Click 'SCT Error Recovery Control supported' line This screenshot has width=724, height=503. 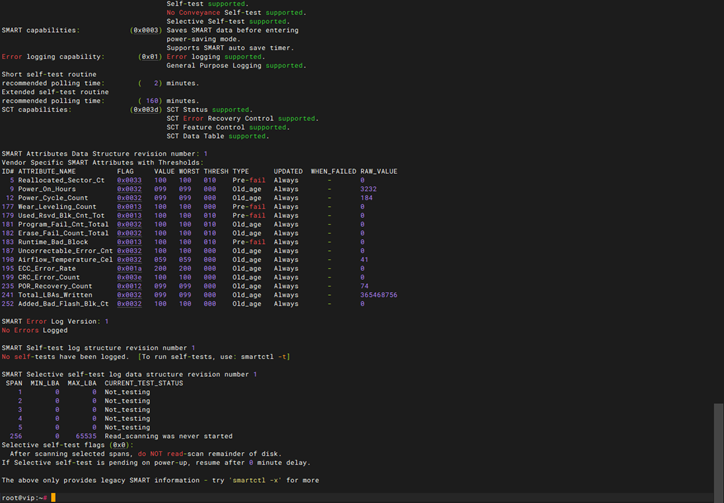pyautogui.click(x=242, y=118)
